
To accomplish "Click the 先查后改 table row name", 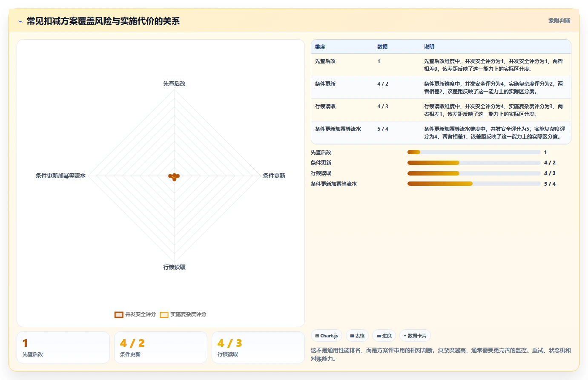I will tap(325, 61).
